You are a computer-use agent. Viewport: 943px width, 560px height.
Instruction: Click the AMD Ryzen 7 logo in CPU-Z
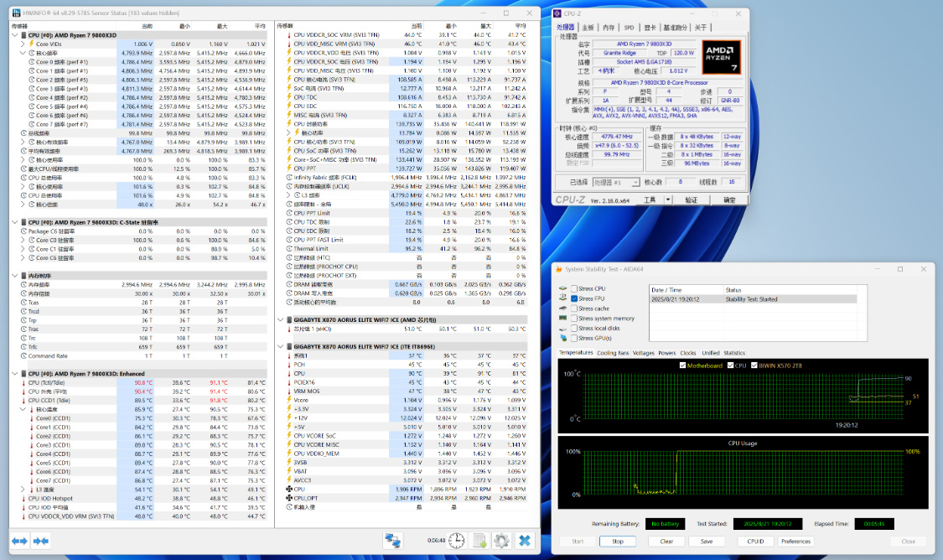721,58
